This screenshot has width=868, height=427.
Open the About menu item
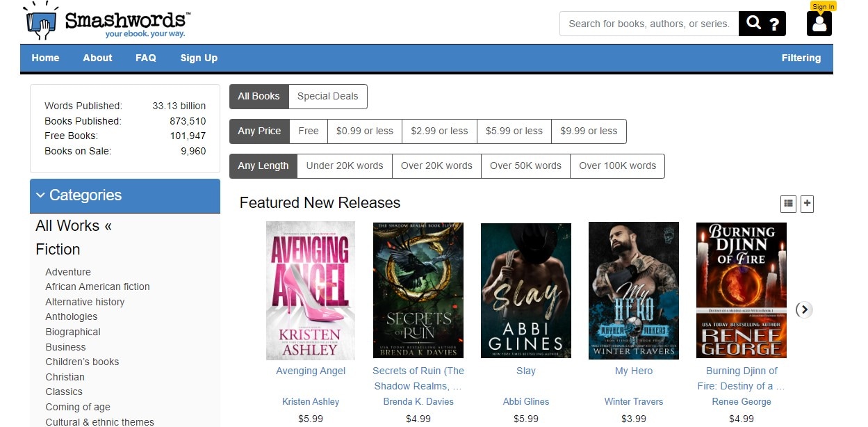pyautogui.click(x=97, y=58)
